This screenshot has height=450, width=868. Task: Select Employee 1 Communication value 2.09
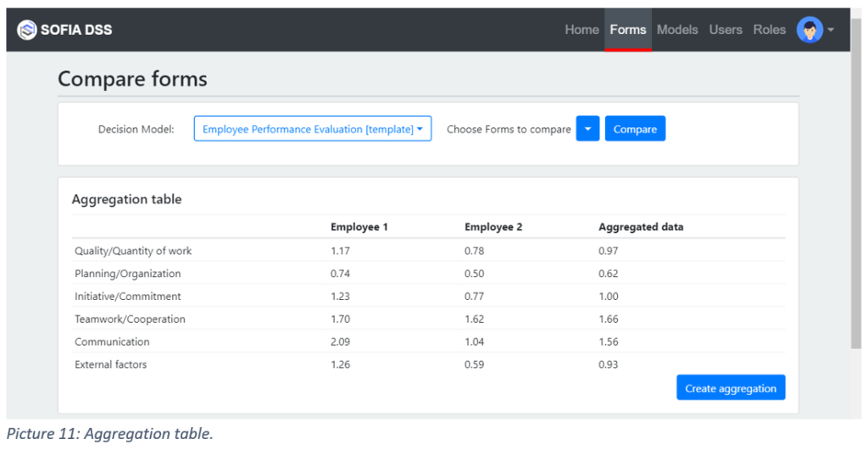(340, 342)
